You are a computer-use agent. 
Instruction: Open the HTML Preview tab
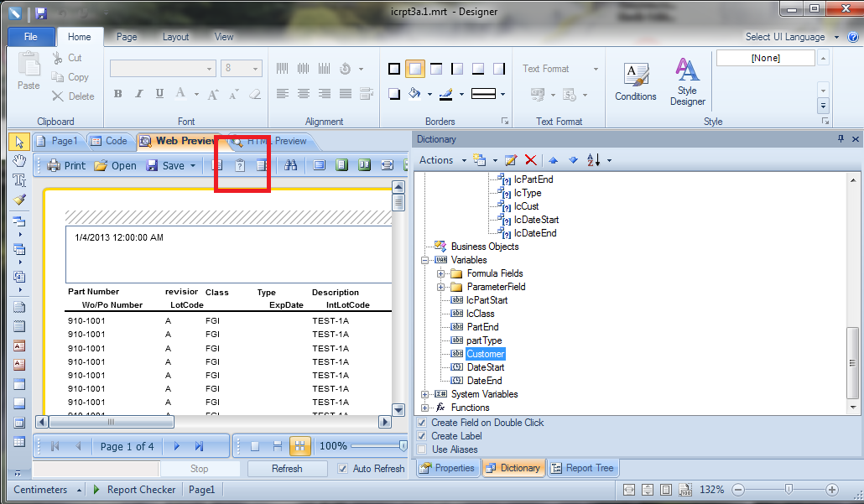pos(271,141)
